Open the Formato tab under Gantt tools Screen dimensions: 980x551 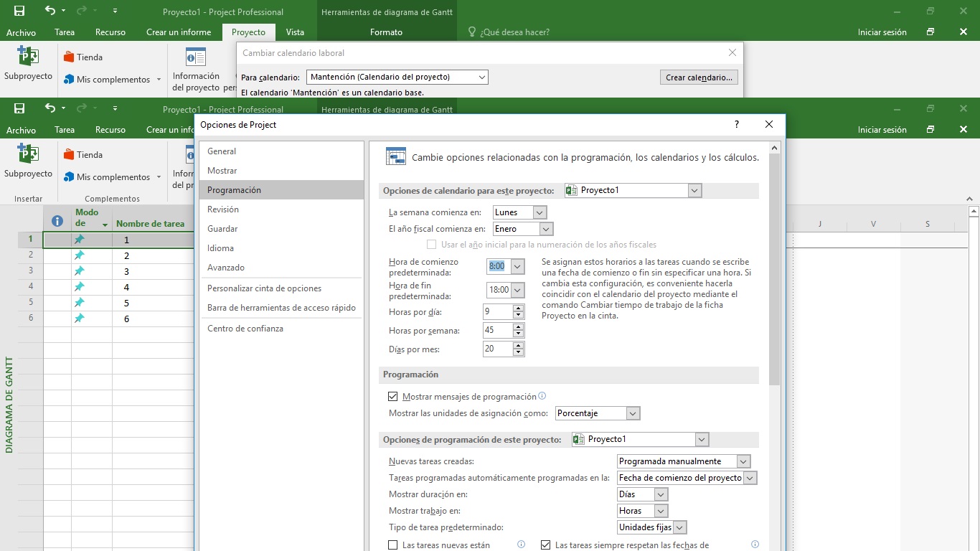tap(386, 32)
